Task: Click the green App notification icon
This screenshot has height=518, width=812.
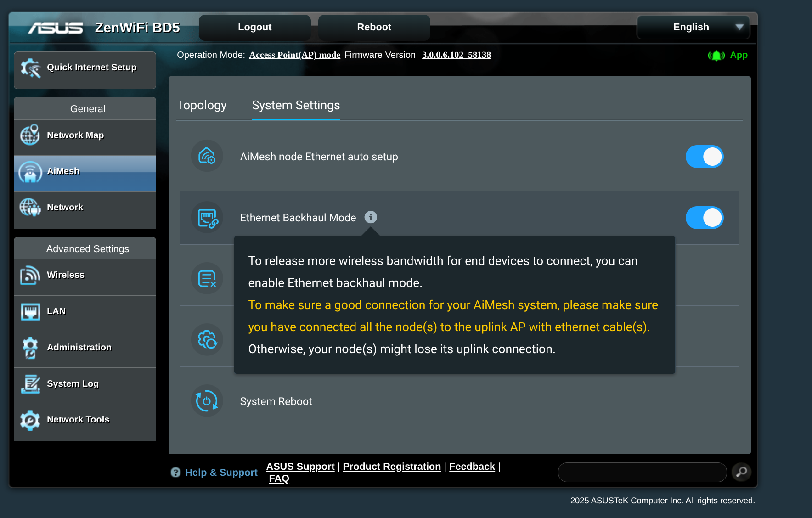Action: pyautogui.click(x=716, y=56)
